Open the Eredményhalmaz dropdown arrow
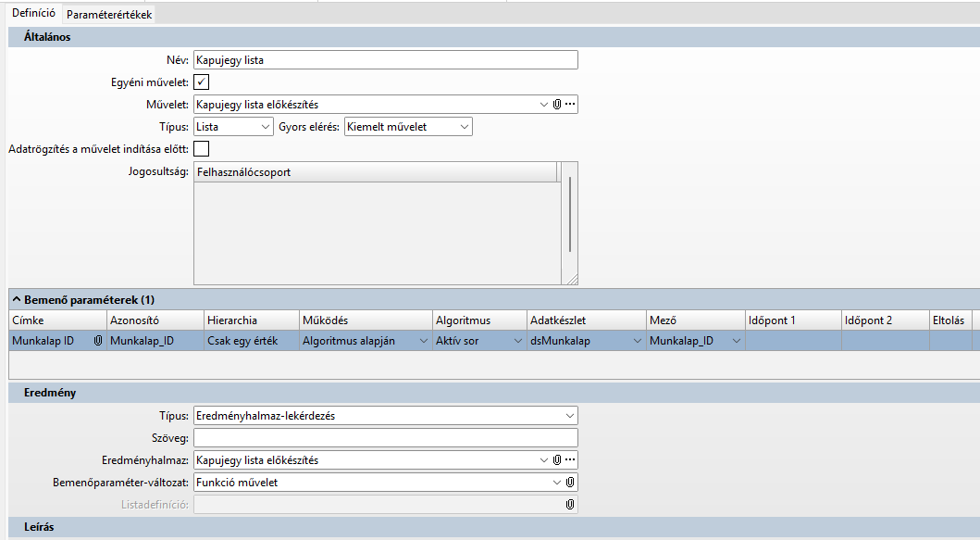980x540 pixels. (x=543, y=460)
